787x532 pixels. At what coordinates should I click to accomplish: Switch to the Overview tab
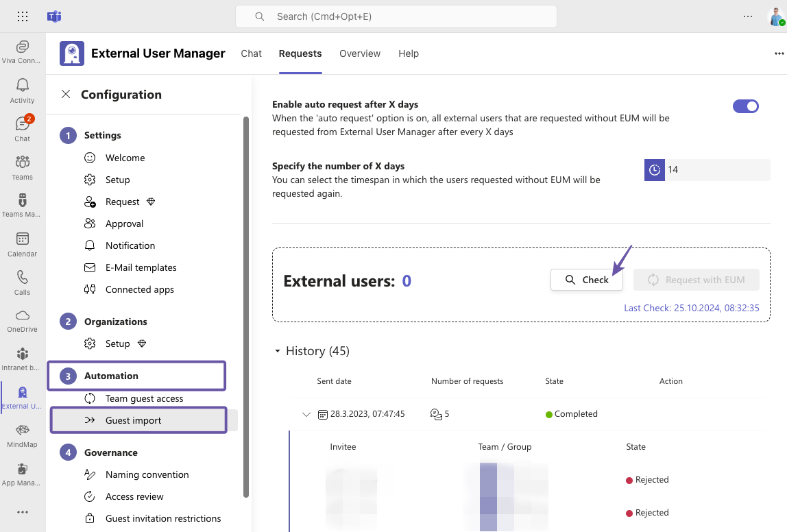click(360, 53)
